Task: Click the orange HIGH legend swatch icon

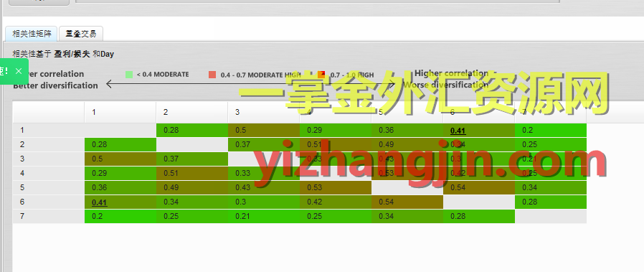Action: coord(321,75)
